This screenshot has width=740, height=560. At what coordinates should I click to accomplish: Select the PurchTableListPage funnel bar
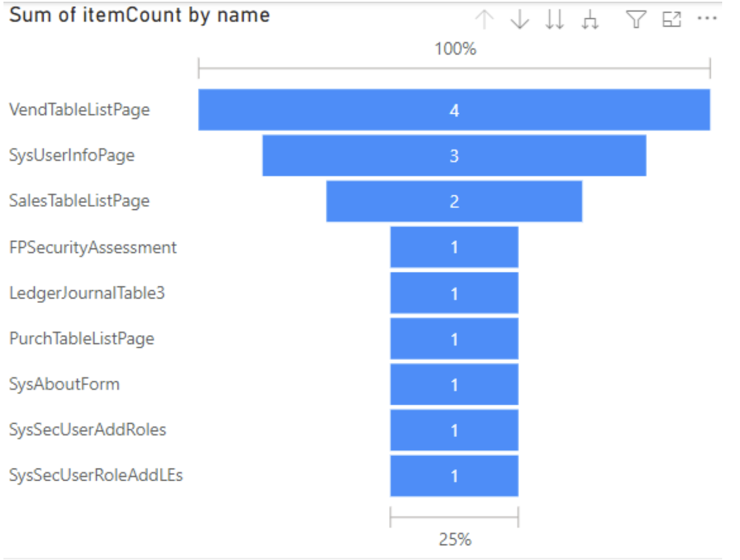(454, 339)
